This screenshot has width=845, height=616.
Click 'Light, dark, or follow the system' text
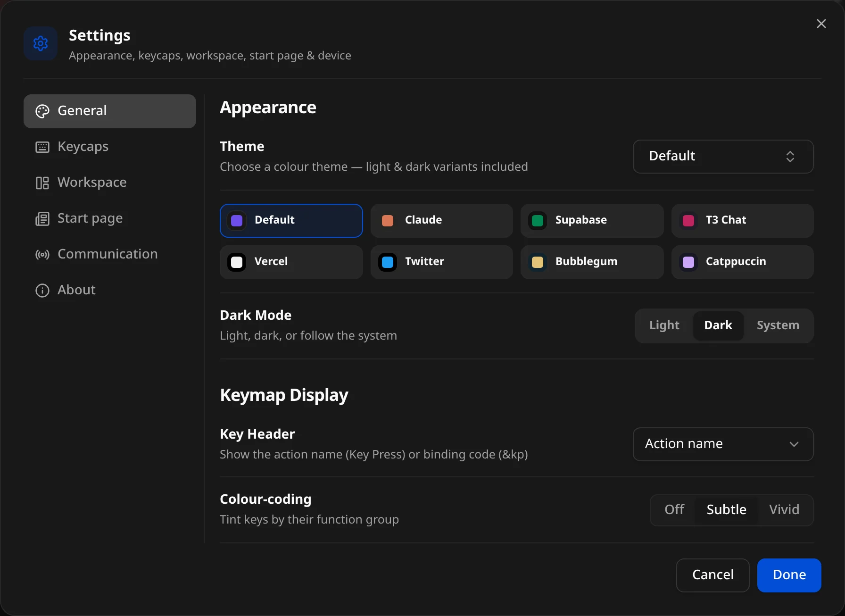click(x=308, y=336)
